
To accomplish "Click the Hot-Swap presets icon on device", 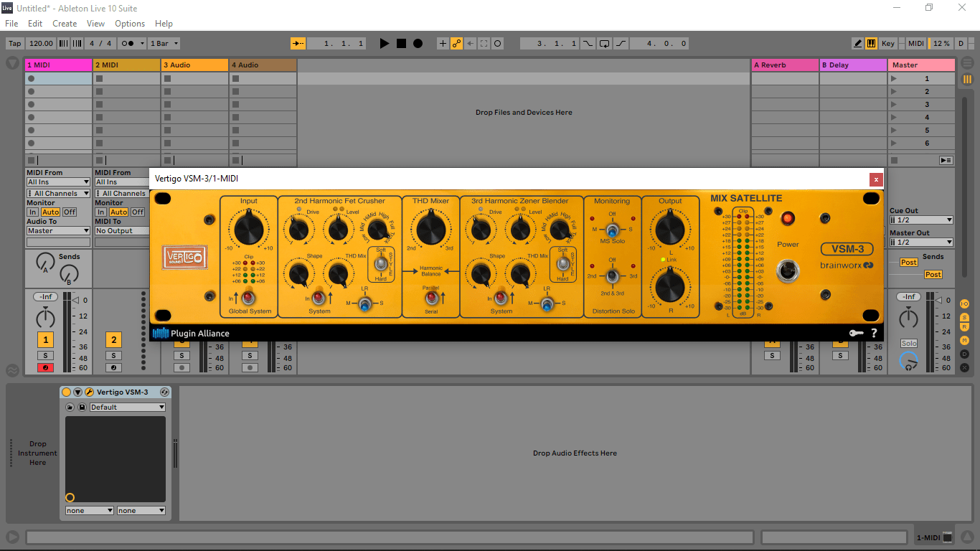I will [164, 392].
